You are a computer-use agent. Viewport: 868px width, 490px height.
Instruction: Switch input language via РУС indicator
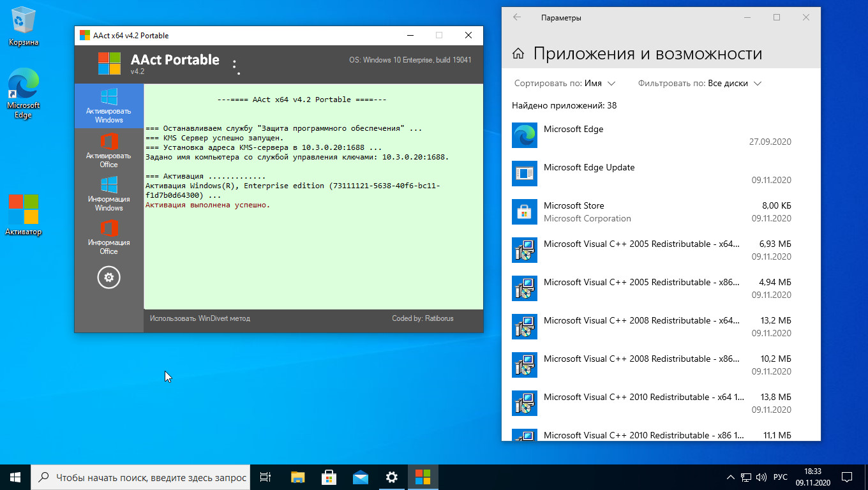click(x=780, y=477)
